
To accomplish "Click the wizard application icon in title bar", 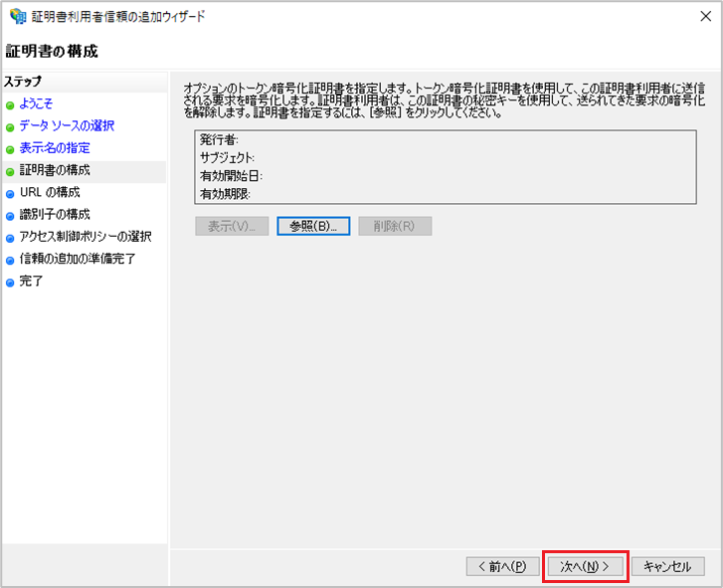I will pos(18,16).
